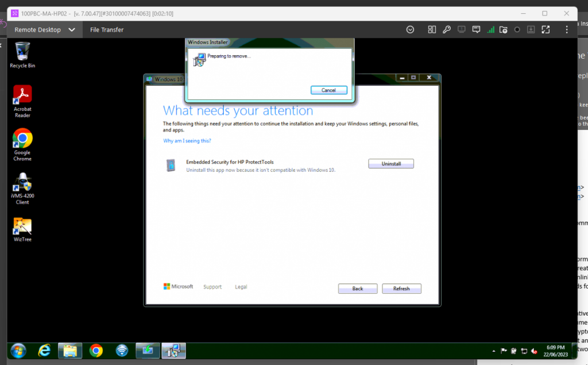Image resolution: width=588 pixels, height=365 pixels.
Task: Toggle the session recording circle button
Action: [517, 30]
